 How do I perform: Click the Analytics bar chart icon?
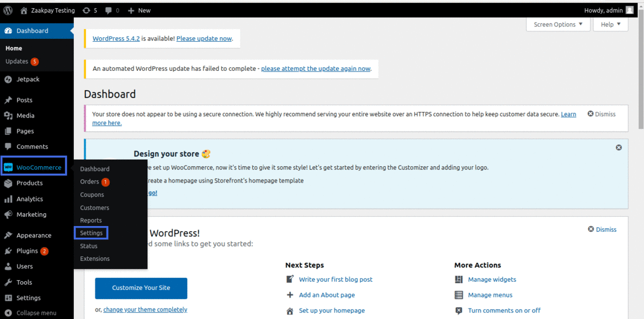(x=8, y=199)
